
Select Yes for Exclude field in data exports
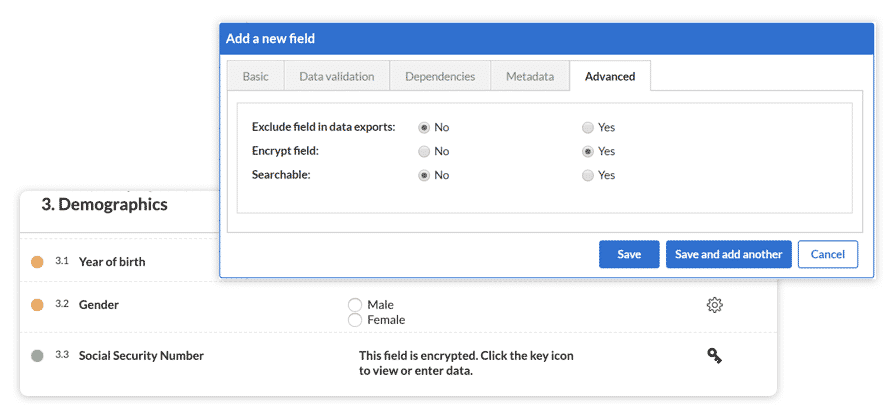[588, 128]
